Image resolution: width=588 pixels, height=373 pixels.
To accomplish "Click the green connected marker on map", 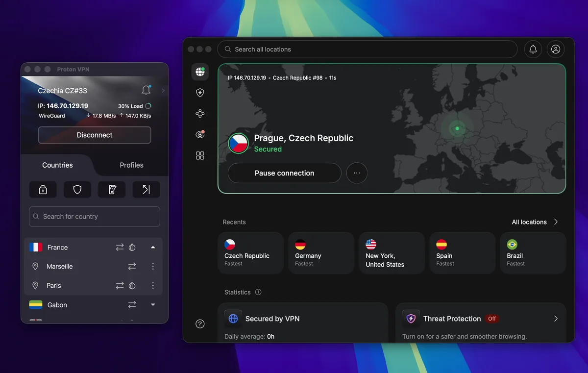I will click(457, 128).
